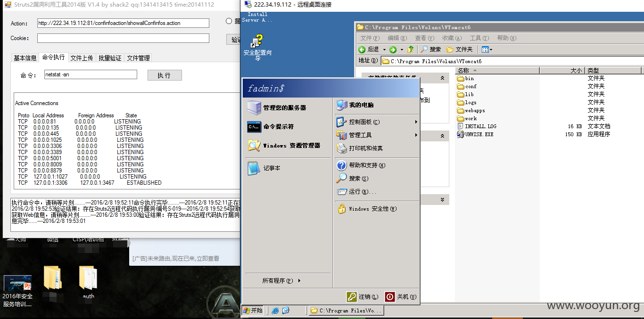Expand 所有程序 in Start menu
Viewport: 644px width, 319px height.
281,281
